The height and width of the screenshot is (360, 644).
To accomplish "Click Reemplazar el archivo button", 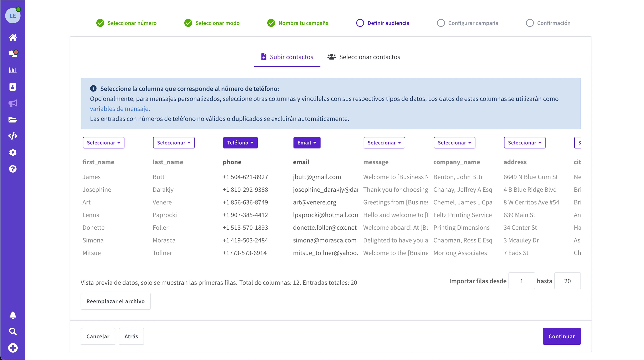I will pyautogui.click(x=116, y=301).
